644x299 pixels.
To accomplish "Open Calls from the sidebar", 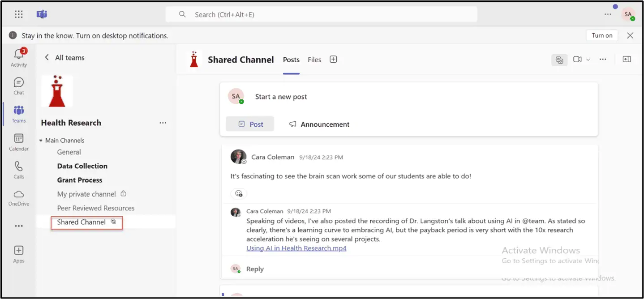I will 18,169.
